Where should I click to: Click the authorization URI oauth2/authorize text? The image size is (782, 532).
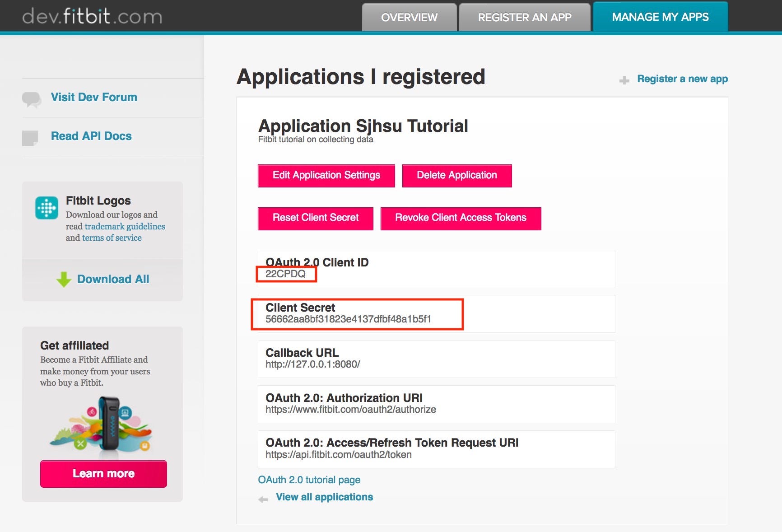pyautogui.click(x=351, y=409)
